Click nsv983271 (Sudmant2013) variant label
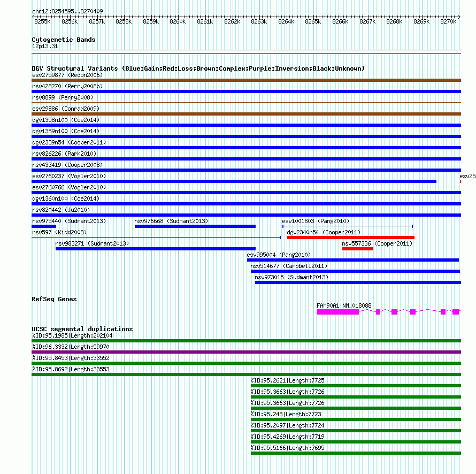 [93, 243]
